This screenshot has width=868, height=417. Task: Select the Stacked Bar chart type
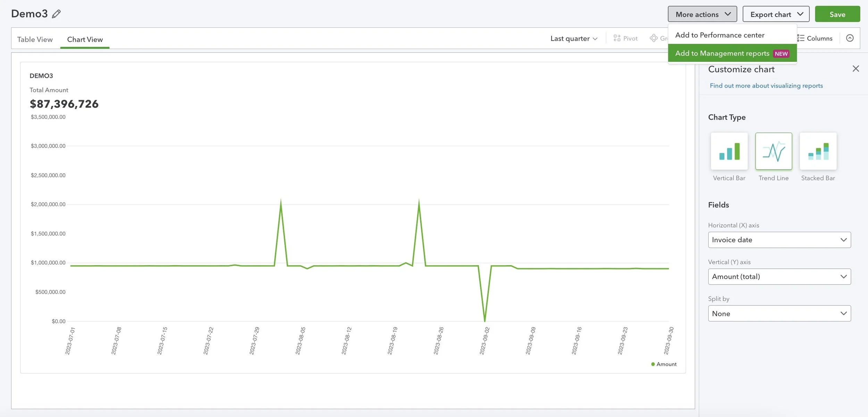[818, 151]
